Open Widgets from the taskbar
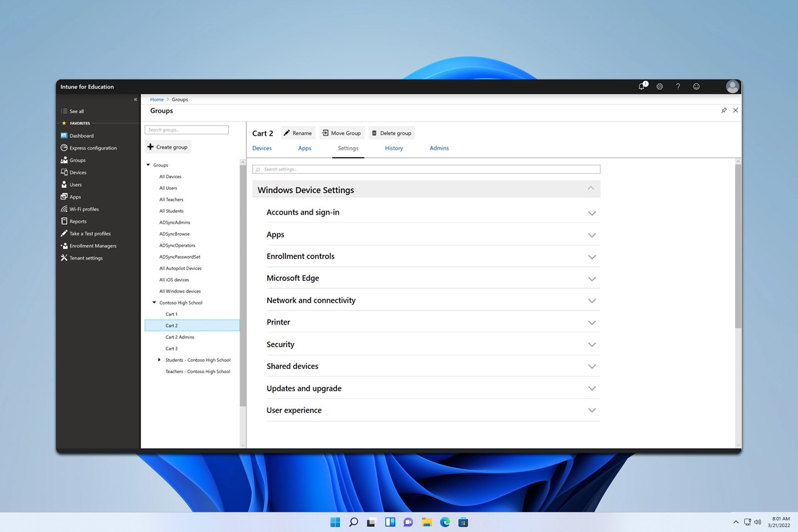 [x=390, y=522]
